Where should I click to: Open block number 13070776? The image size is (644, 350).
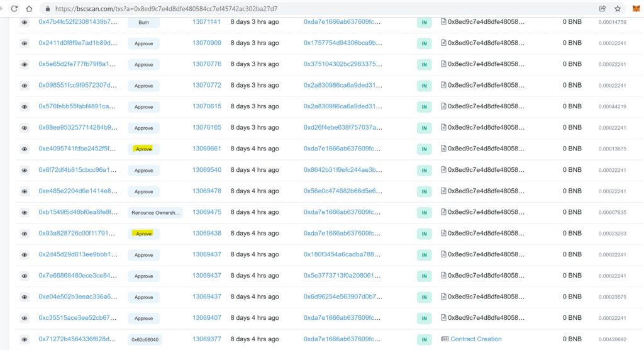pos(206,64)
